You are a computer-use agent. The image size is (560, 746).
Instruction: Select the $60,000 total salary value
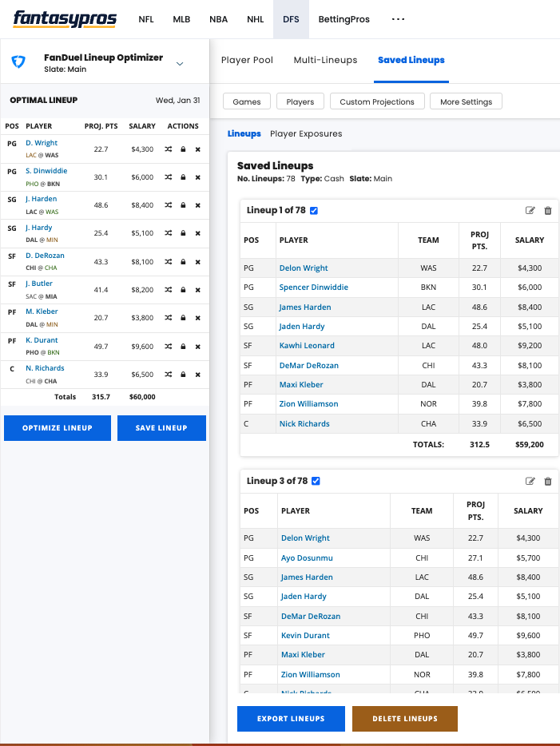click(x=142, y=397)
